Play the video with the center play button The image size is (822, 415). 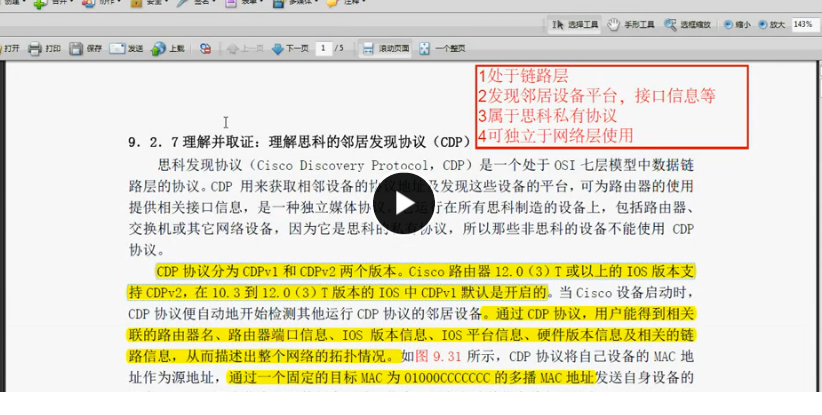click(x=403, y=203)
